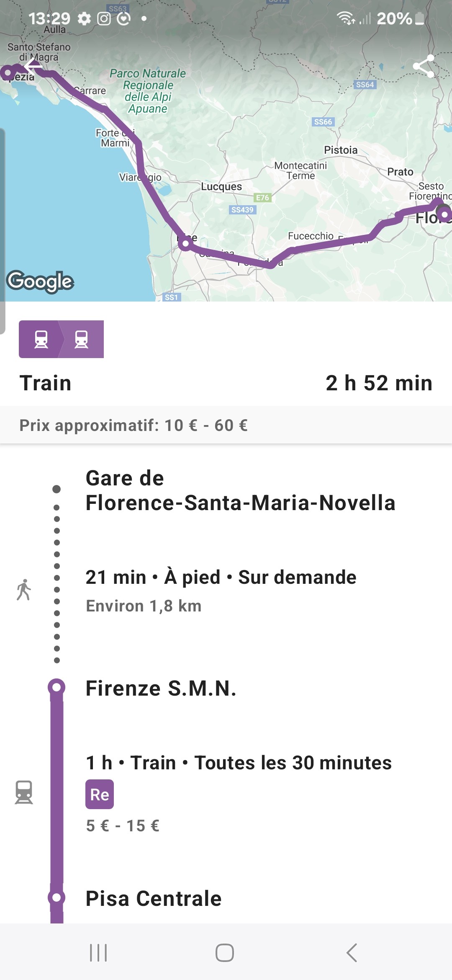Tap the back arrow on map
The width and height of the screenshot is (452, 980).
(x=33, y=66)
